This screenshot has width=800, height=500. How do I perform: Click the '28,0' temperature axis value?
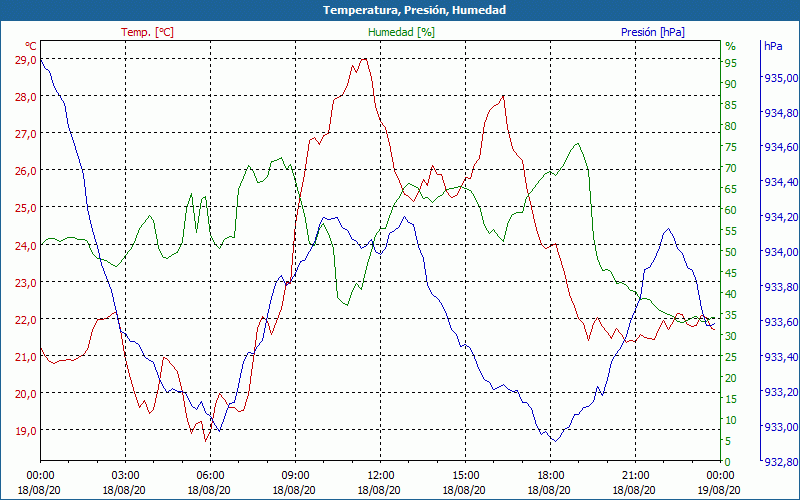pyautogui.click(x=26, y=97)
